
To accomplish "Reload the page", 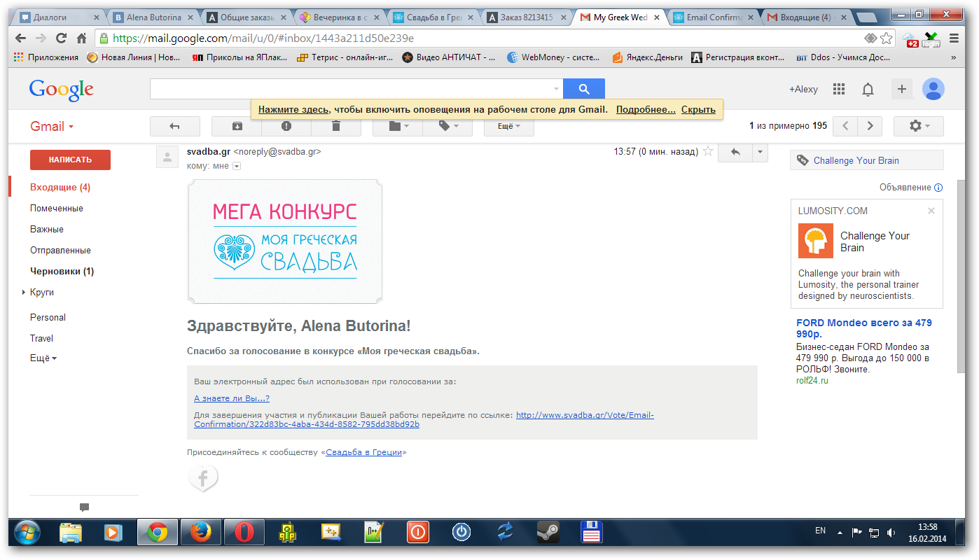I will point(62,38).
